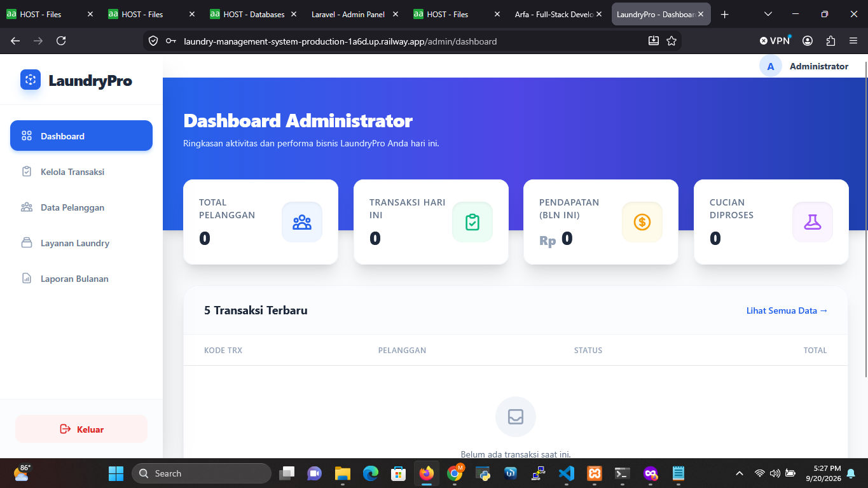Click the VPN button in the toolbar
868x488 pixels.
pos(775,41)
